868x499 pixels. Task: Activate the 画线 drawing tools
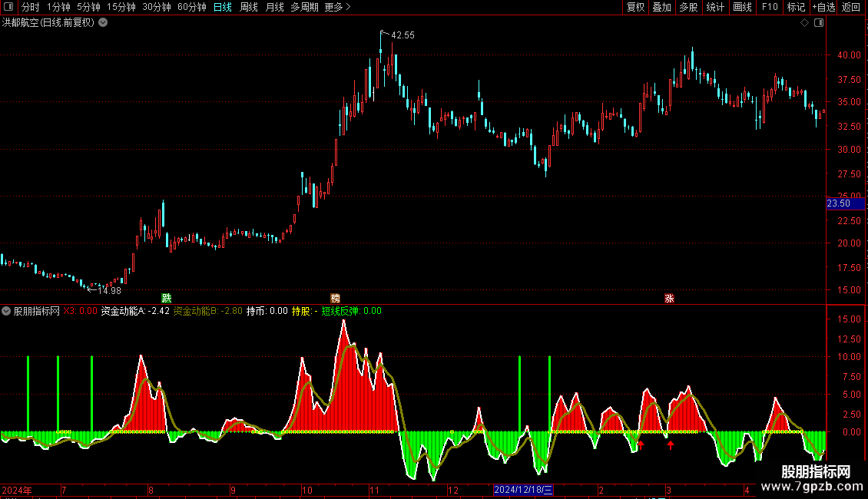click(x=742, y=7)
